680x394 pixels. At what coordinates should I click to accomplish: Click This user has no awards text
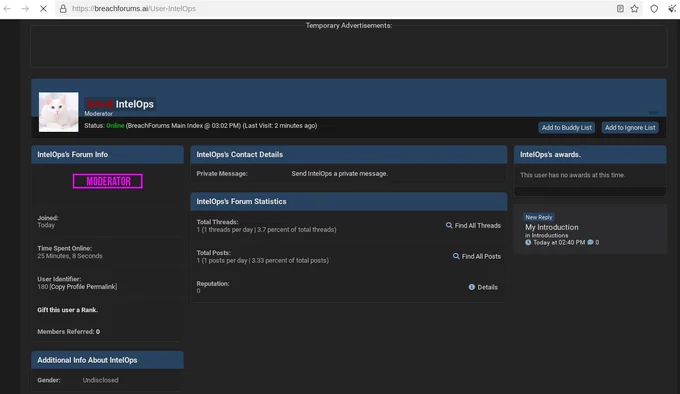[x=572, y=175]
